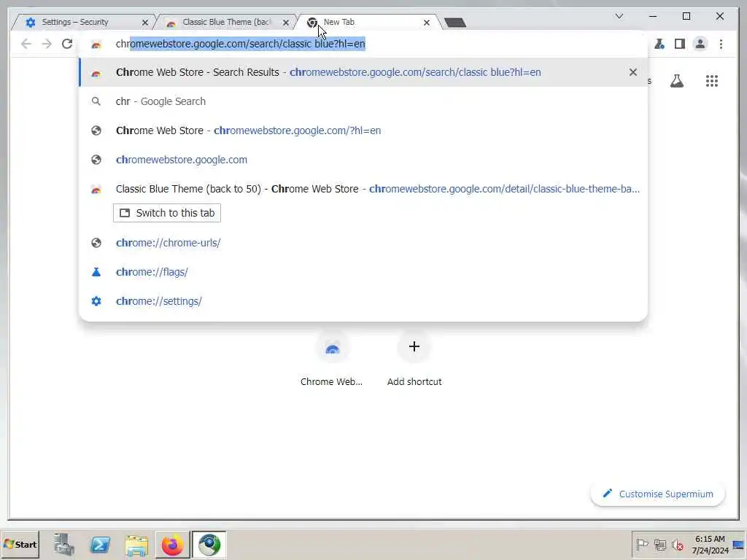The height and width of the screenshot is (560, 747).
Task: Select the chrome://settings/ suggestion
Action: (x=363, y=301)
